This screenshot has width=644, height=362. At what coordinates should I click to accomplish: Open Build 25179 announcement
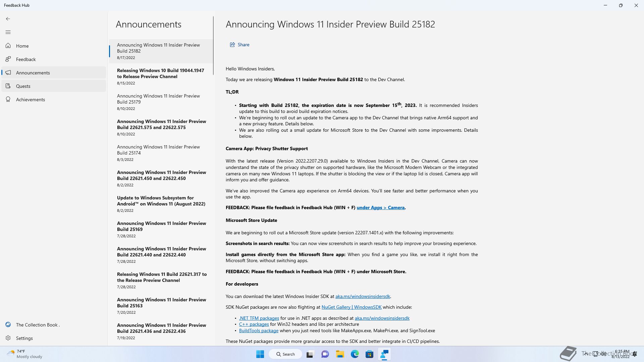pos(161,102)
